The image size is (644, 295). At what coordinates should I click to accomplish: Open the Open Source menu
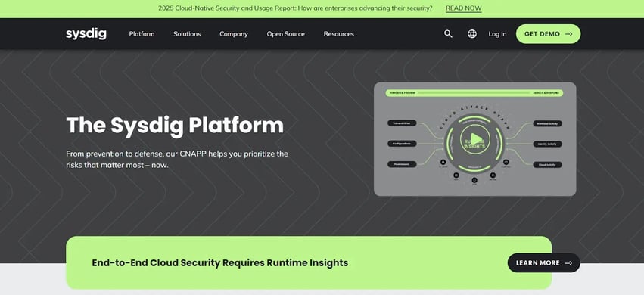pos(286,34)
